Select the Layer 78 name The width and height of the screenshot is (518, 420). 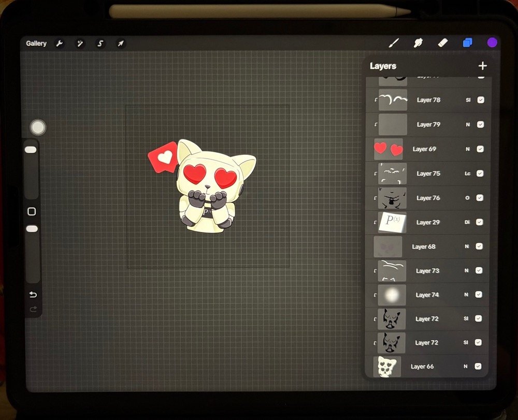click(x=428, y=100)
